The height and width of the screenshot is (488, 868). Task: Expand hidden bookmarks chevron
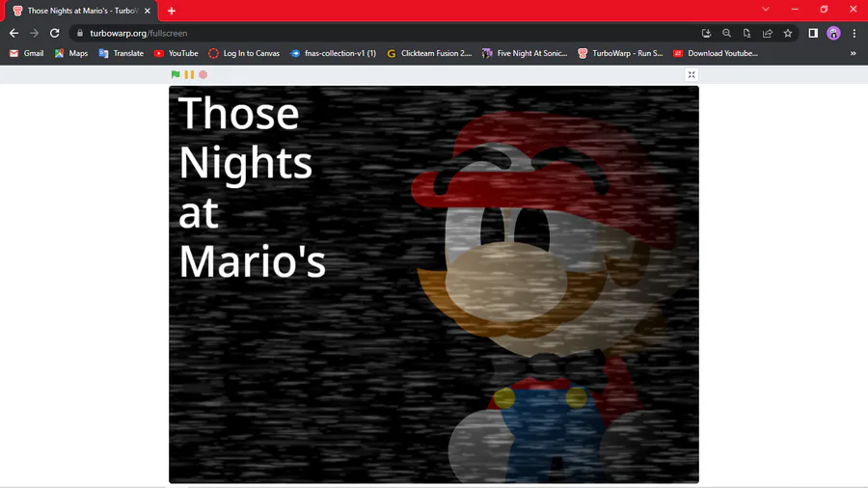click(x=854, y=53)
